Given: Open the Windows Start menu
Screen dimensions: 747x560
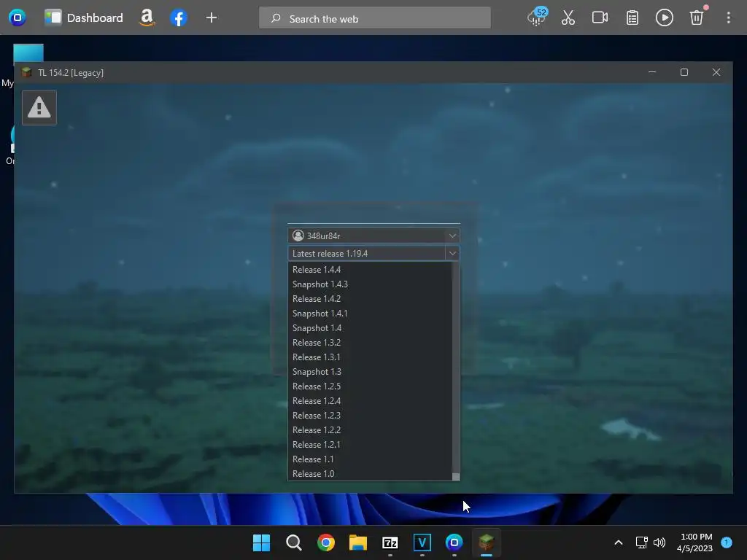Looking at the screenshot, I should click(x=262, y=542).
